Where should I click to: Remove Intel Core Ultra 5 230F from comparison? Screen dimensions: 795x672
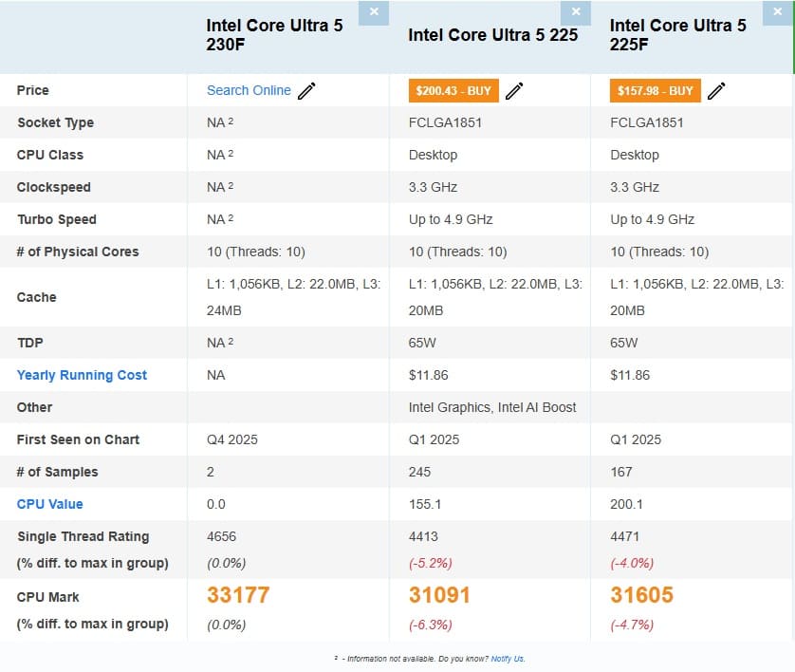374,12
